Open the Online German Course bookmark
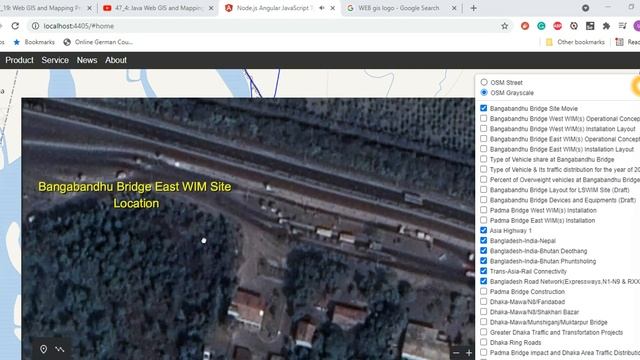This screenshot has width=640, height=360. [98, 42]
